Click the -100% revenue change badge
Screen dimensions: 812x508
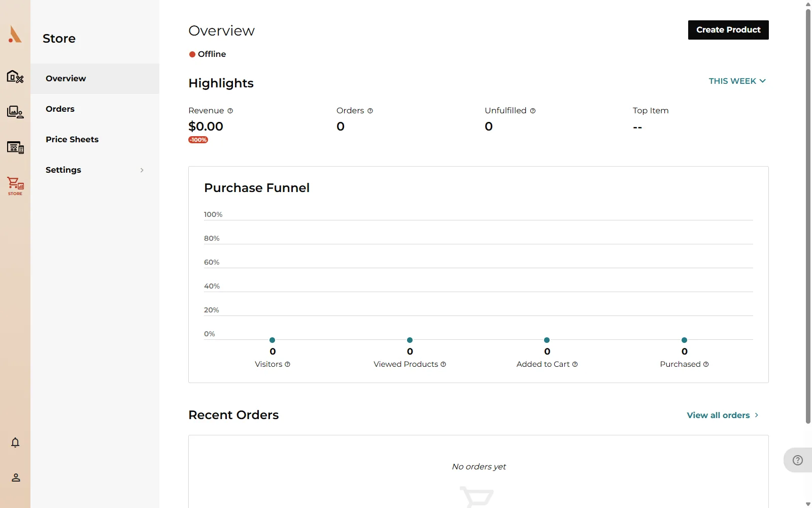(x=198, y=140)
